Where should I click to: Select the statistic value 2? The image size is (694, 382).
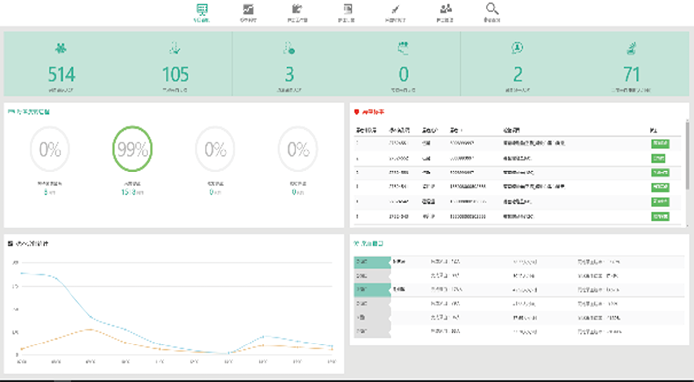[x=517, y=74]
